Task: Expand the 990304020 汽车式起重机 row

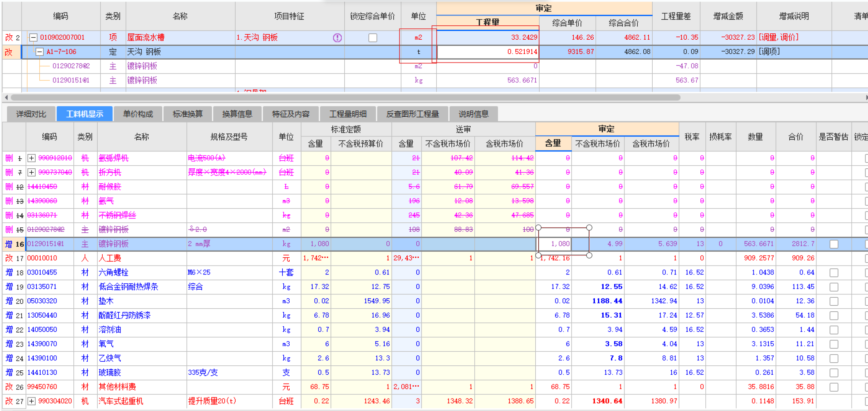Action: [31, 401]
